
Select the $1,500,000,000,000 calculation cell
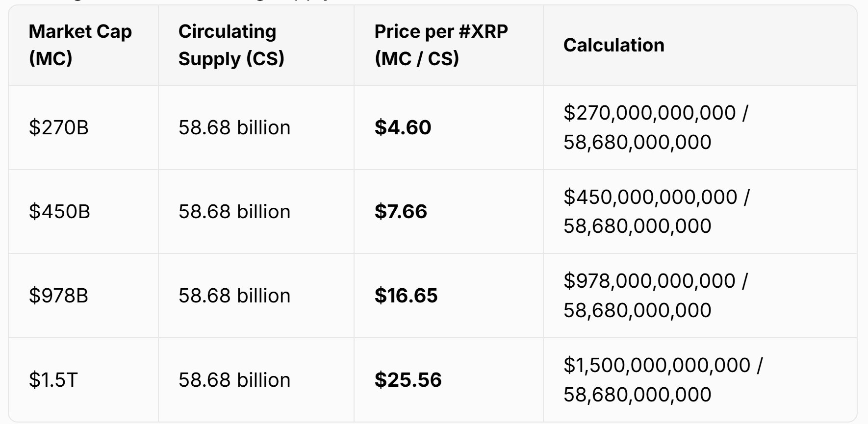pos(663,380)
